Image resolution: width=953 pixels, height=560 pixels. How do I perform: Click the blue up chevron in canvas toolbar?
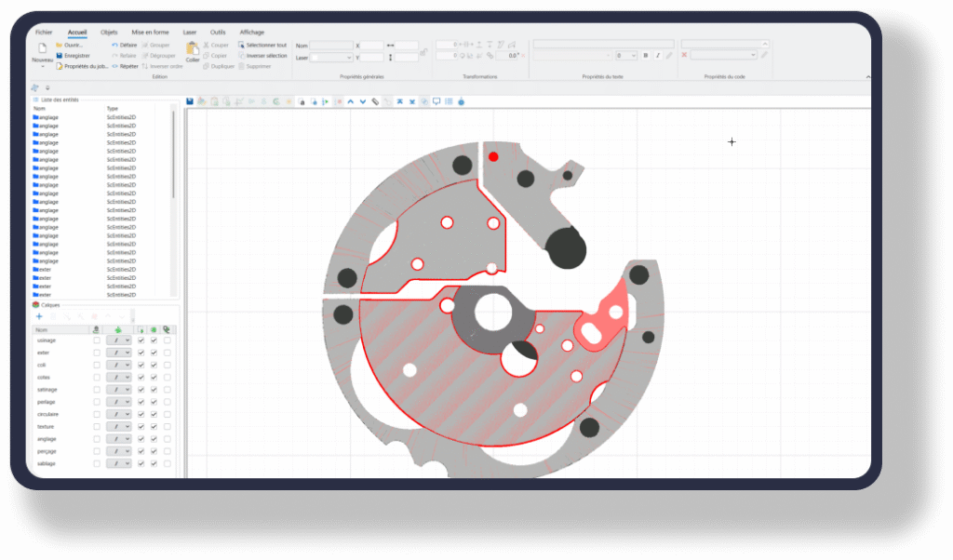coord(350,100)
